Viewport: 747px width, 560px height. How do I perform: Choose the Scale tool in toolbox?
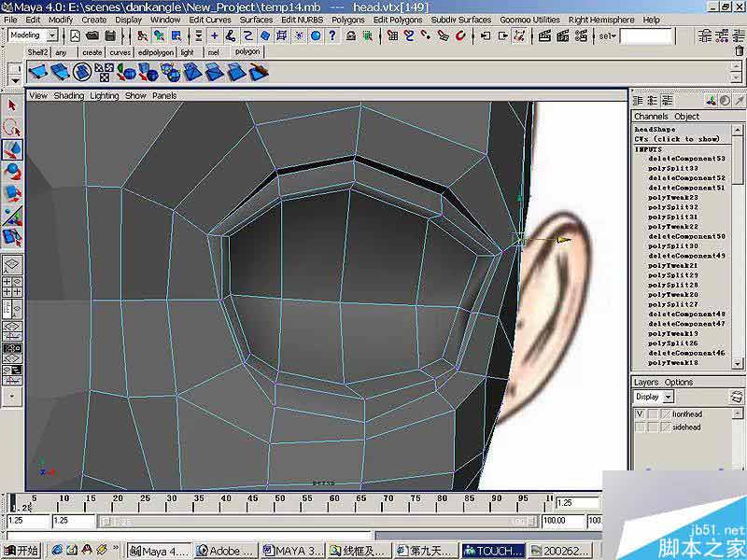pos(12,193)
